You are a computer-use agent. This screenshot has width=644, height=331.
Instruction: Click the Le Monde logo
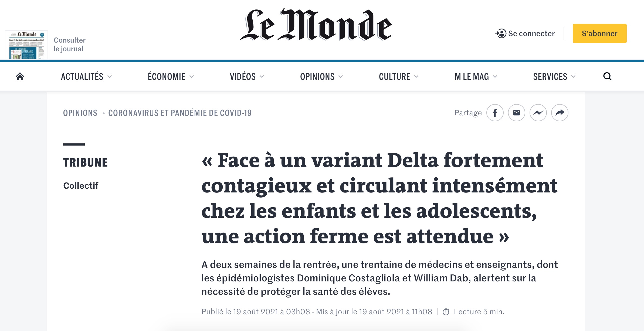[x=316, y=25]
